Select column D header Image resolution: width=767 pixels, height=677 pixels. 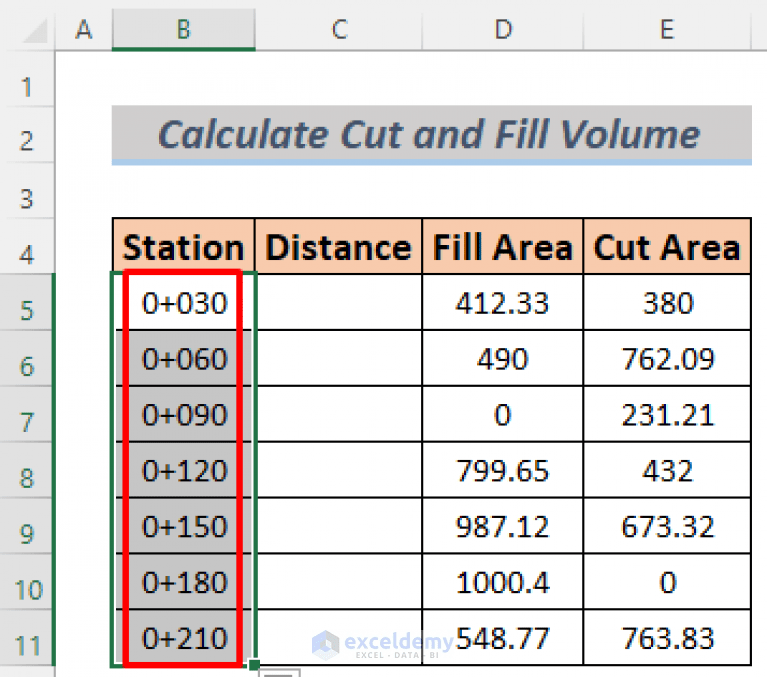click(x=503, y=29)
